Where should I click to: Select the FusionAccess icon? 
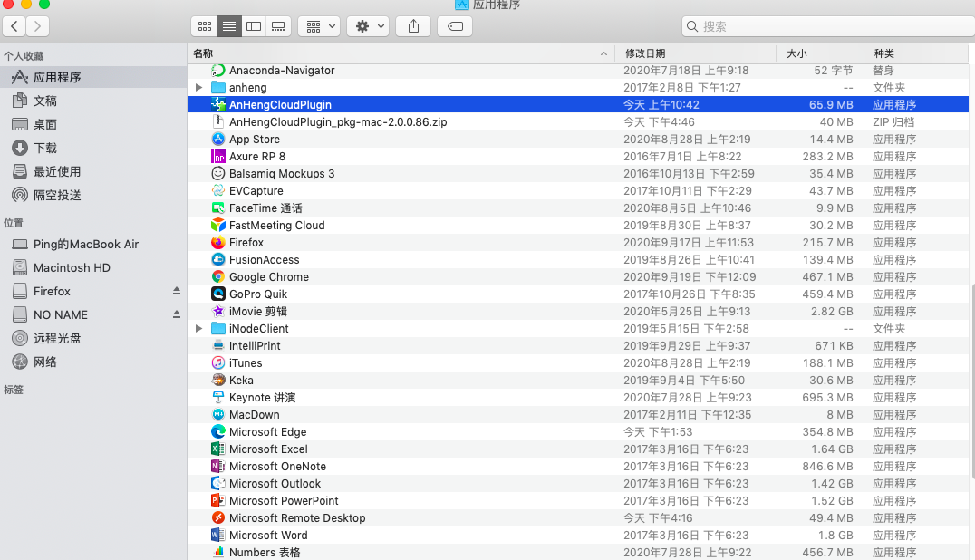coord(218,259)
